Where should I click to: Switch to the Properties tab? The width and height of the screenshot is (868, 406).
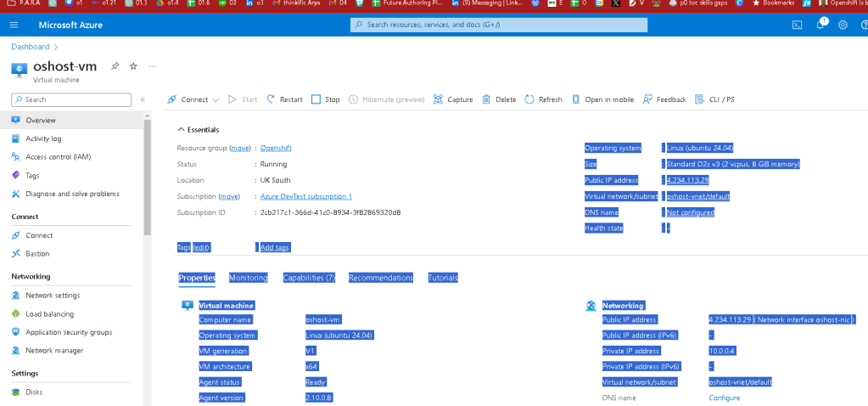pyautogui.click(x=197, y=278)
